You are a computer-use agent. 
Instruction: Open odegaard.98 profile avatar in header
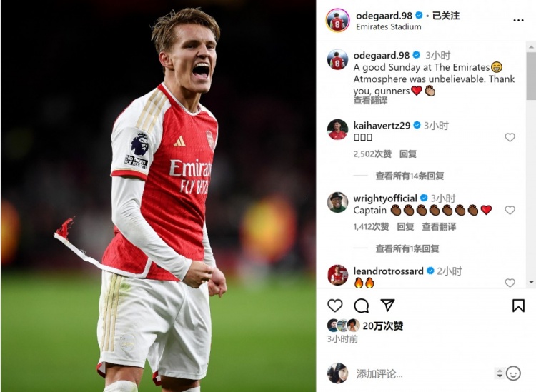(x=337, y=21)
